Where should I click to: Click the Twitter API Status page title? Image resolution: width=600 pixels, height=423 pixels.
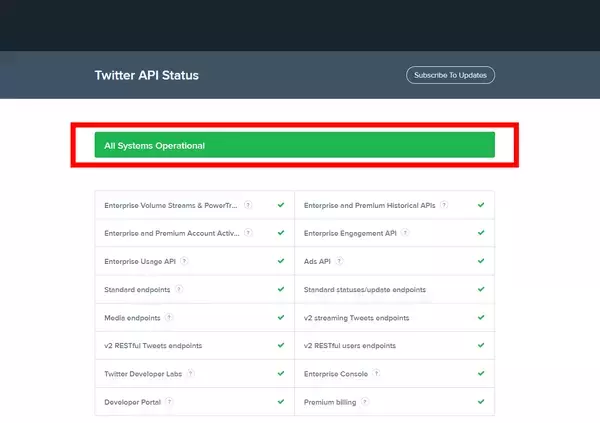coord(146,75)
